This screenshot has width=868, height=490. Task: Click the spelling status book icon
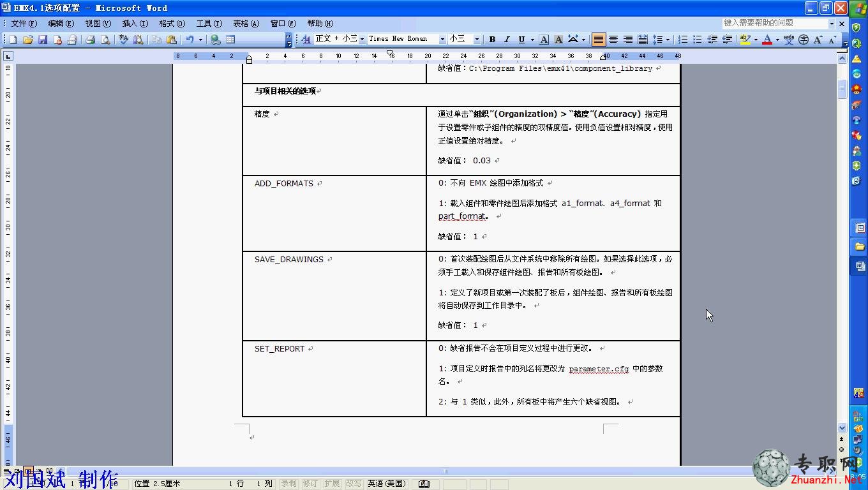click(424, 484)
